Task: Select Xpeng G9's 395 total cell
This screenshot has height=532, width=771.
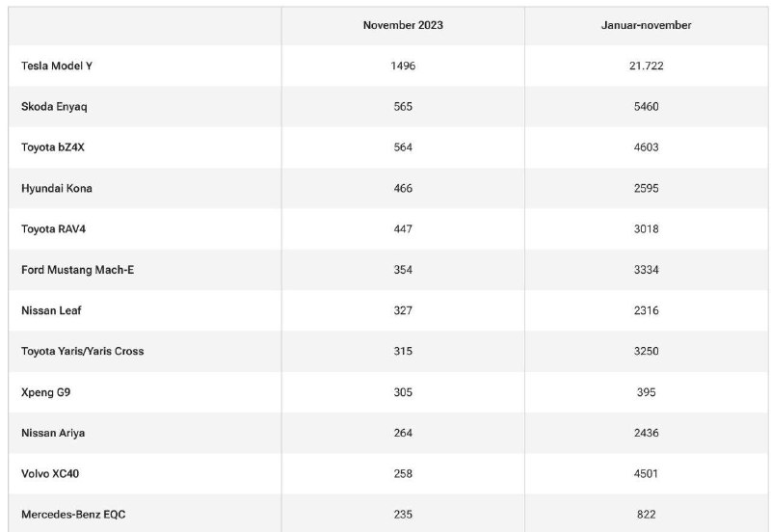Action: click(646, 392)
